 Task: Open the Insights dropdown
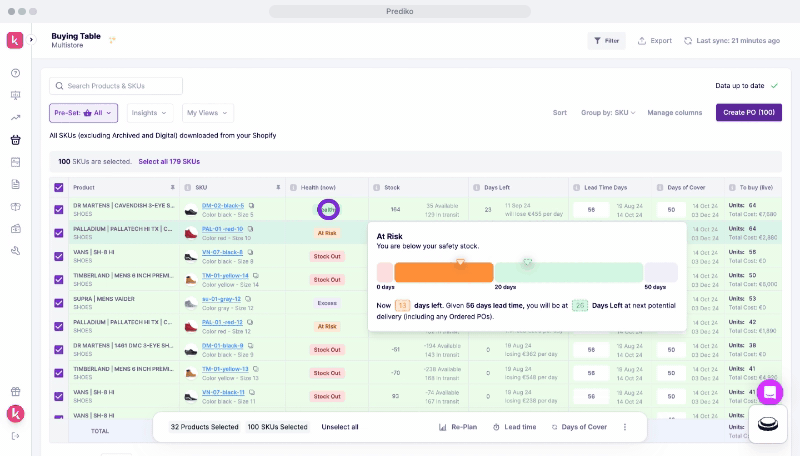point(149,113)
